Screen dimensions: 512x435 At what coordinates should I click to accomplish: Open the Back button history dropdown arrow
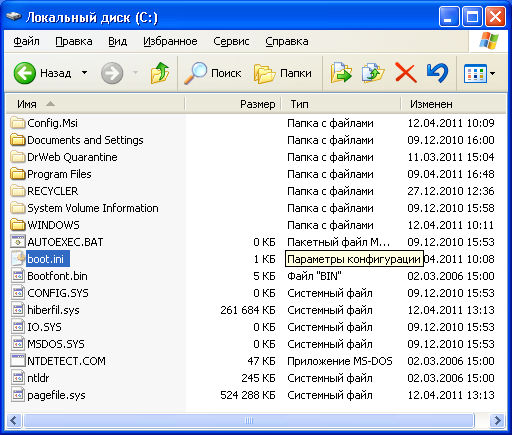click(84, 73)
